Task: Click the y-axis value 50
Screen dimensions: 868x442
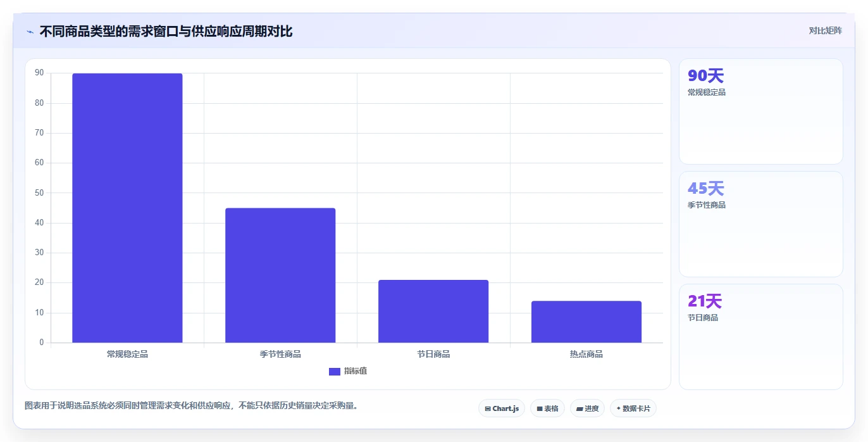Action: point(39,193)
